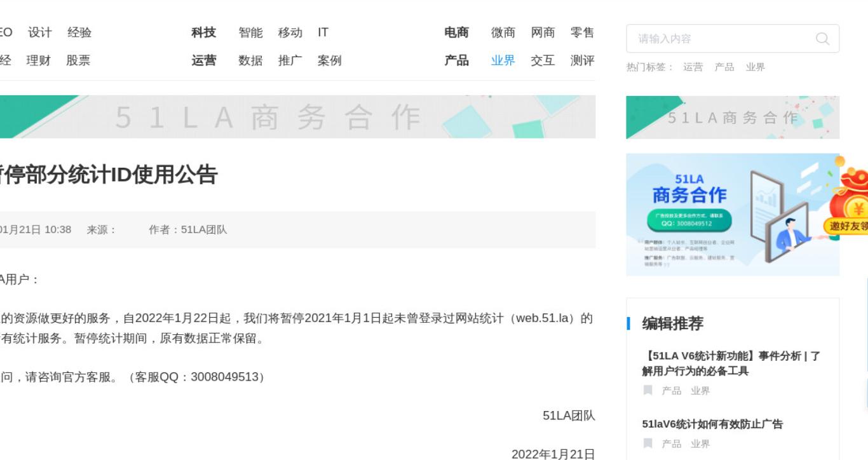868x460 pixels.
Task: Click the 运营 hot tag
Action: click(693, 67)
